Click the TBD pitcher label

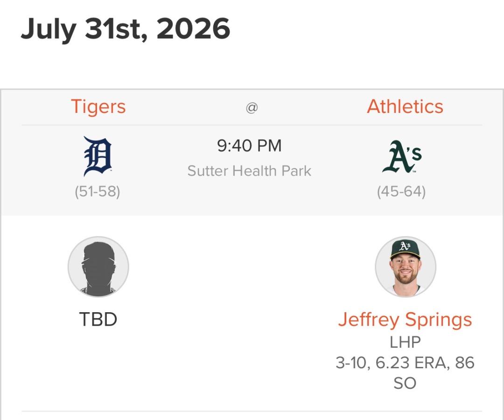click(x=98, y=319)
